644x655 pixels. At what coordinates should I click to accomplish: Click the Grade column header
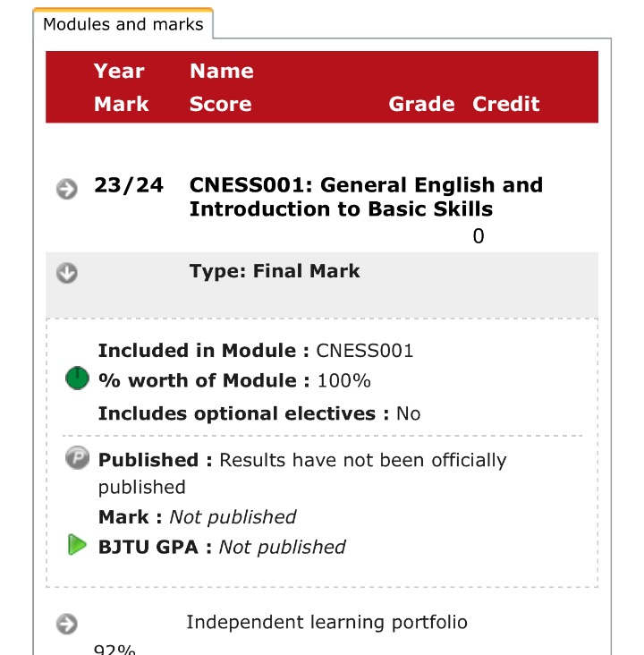click(x=421, y=104)
